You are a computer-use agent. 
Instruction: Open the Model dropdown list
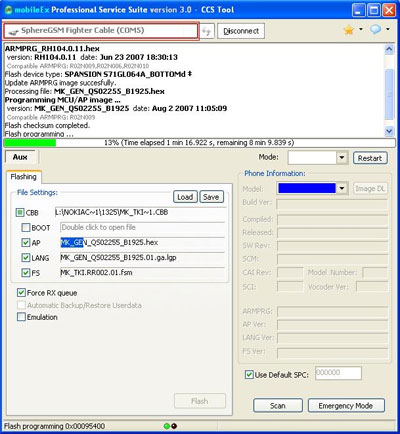(x=342, y=189)
